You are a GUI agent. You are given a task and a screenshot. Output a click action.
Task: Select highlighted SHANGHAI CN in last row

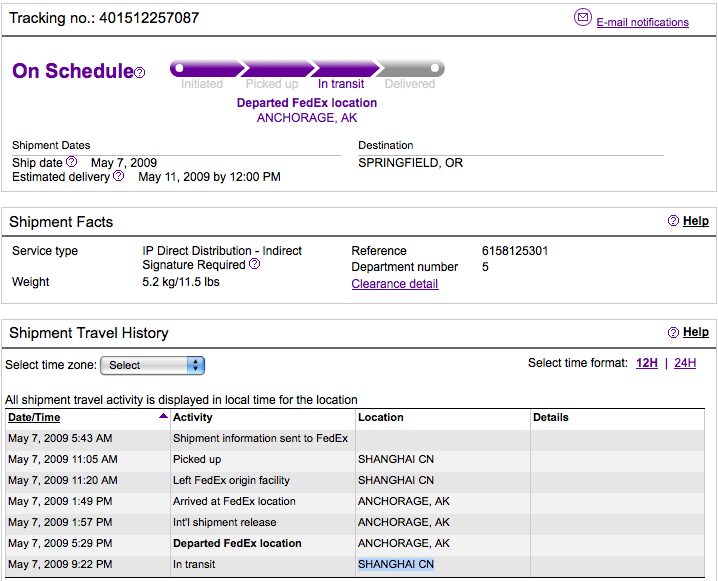[x=396, y=564]
